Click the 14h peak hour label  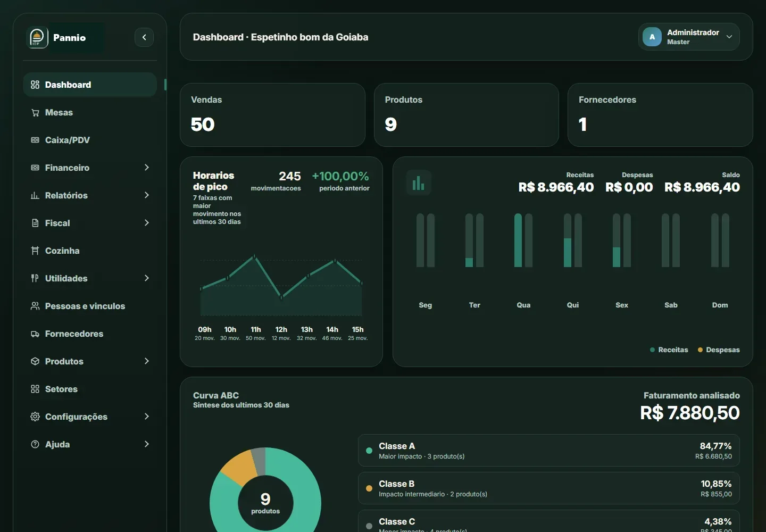[332, 330]
